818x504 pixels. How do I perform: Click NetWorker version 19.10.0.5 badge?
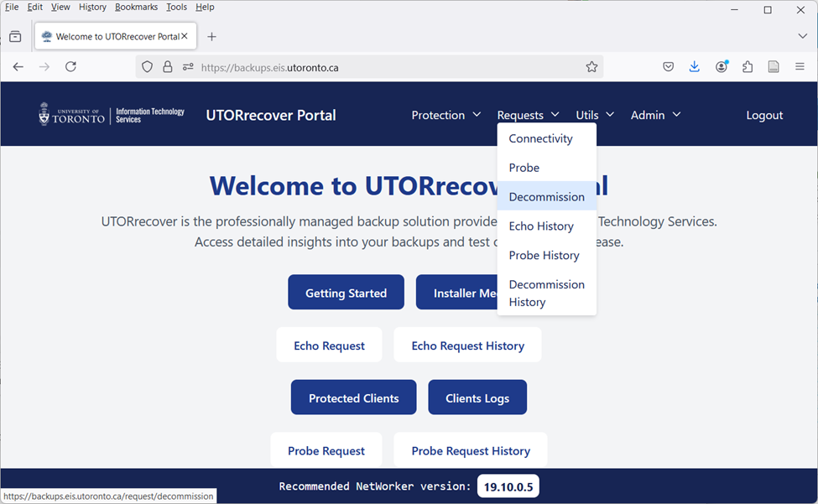[x=508, y=486]
